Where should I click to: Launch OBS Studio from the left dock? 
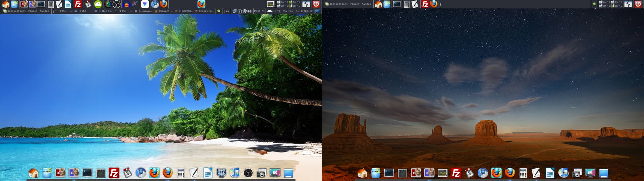(x=248, y=173)
